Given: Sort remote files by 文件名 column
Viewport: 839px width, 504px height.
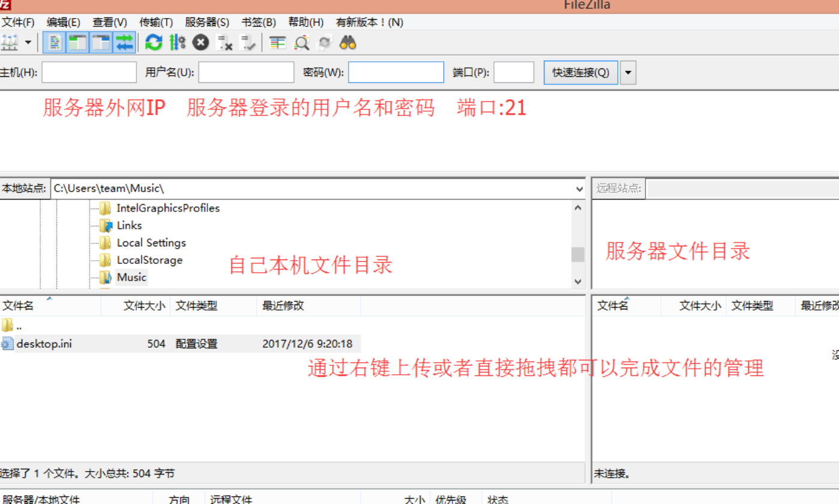Looking at the screenshot, I should click(627, 306).
